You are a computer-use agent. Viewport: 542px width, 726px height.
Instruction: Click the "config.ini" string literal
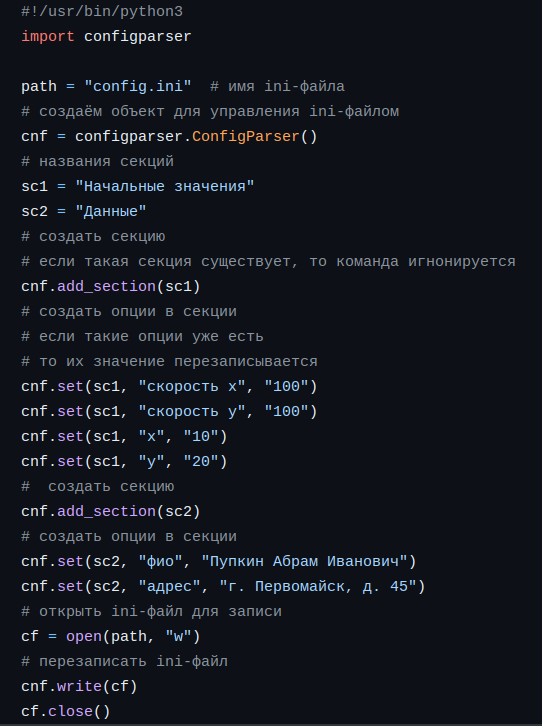[137, 86]
